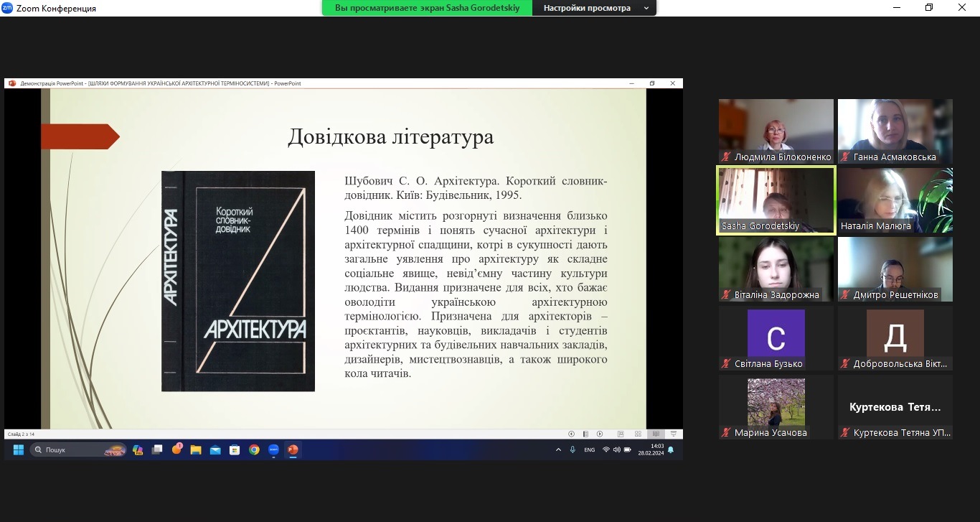980x522 pixels.
Task: Select the Куртекова Тетя... participant tile
Action: click(895, 407)
